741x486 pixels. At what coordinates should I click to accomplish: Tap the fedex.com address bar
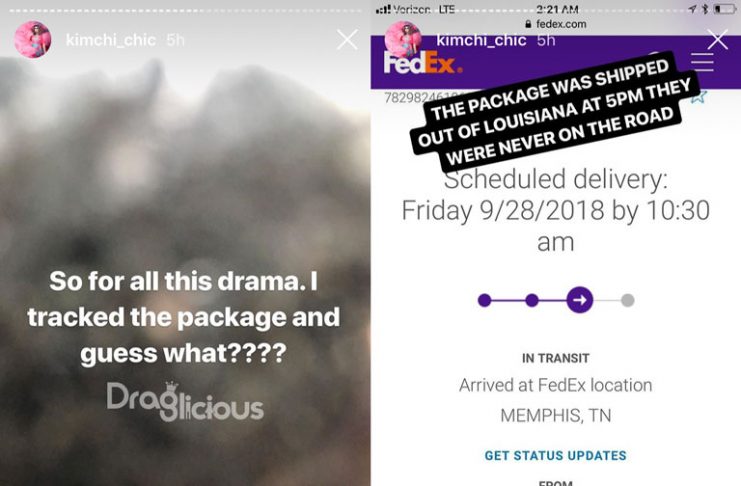point(556,24)
